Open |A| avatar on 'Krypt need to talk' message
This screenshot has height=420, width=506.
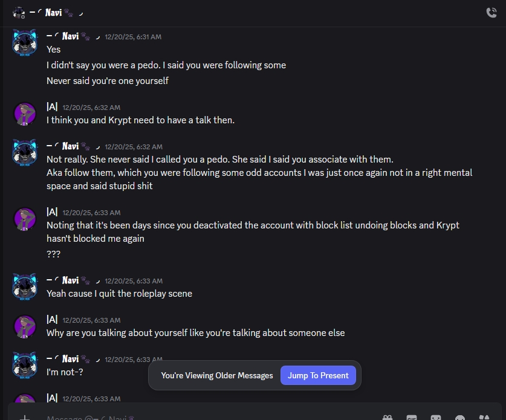[25, 114]
